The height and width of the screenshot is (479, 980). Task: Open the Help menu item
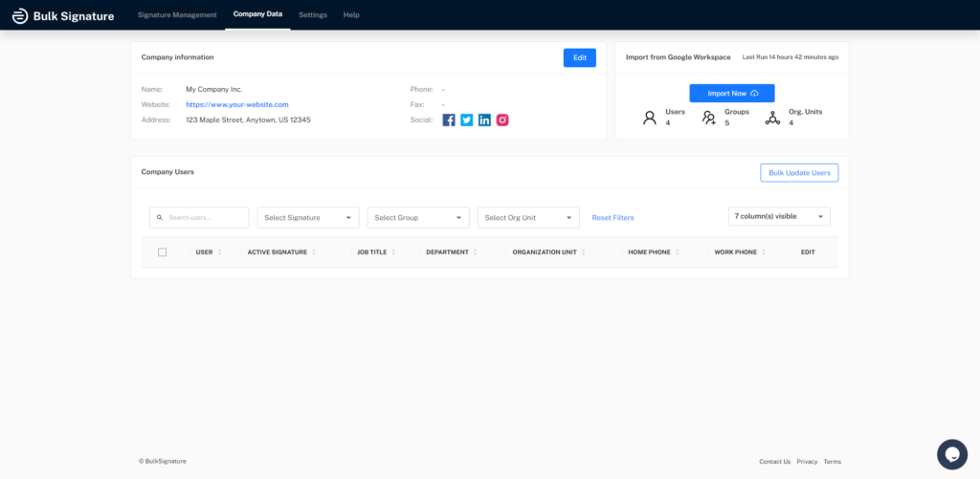tap(351, 14)
